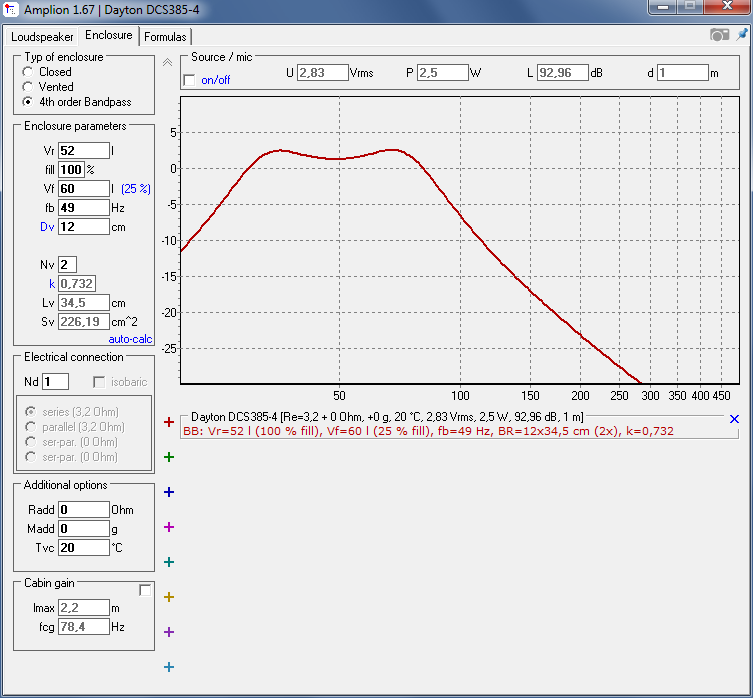Click the Vr volume input field

pyautogui.click(x=84, y=151)
